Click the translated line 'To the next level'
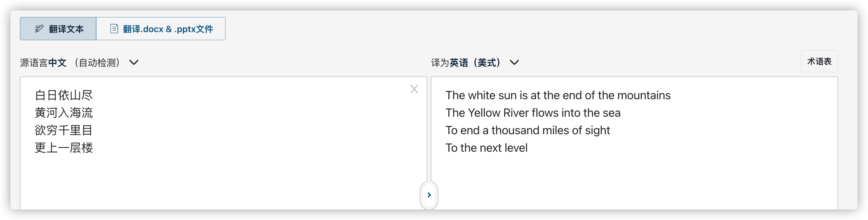The height and width of the screenshot is (220, 868). pos(486,148)
